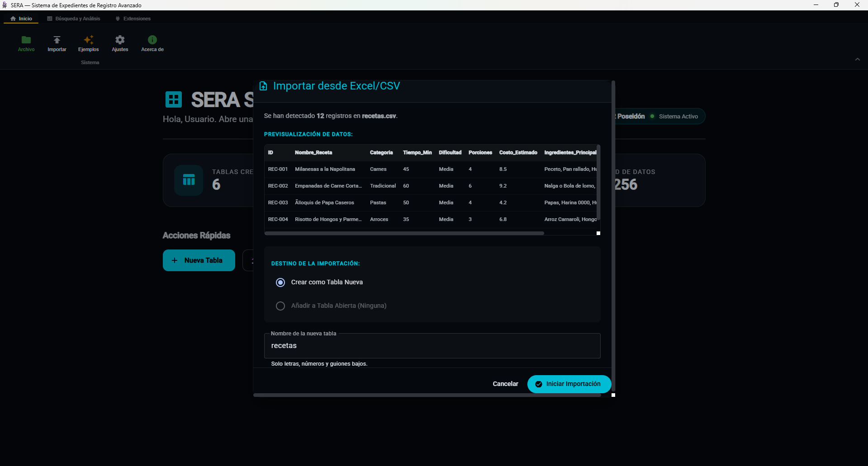Screen dimensions: 868x466
Task: Click the Arroces category cell
Action: (x=379, y=220)
